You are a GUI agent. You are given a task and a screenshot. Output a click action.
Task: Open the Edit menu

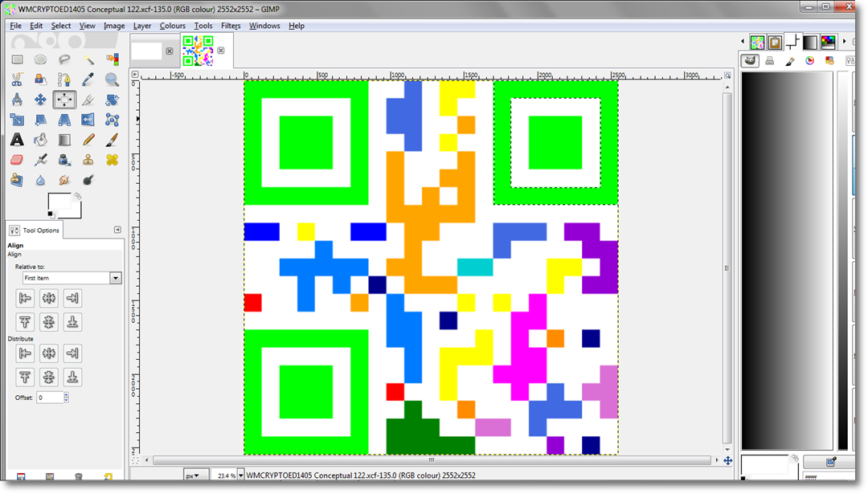coord(36,26)
